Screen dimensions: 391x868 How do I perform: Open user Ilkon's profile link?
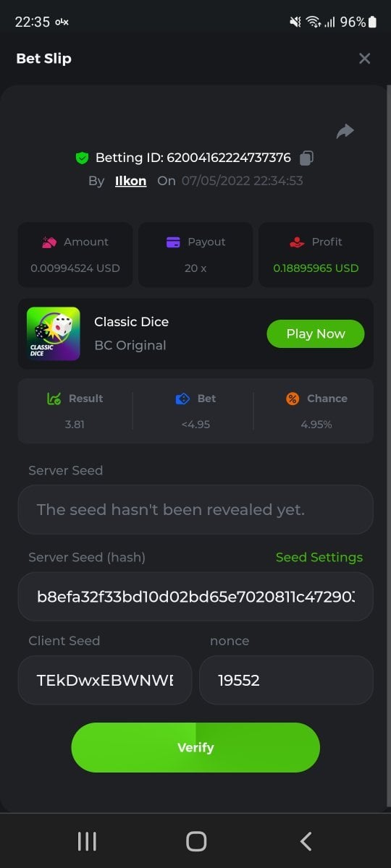coord(130,181)
